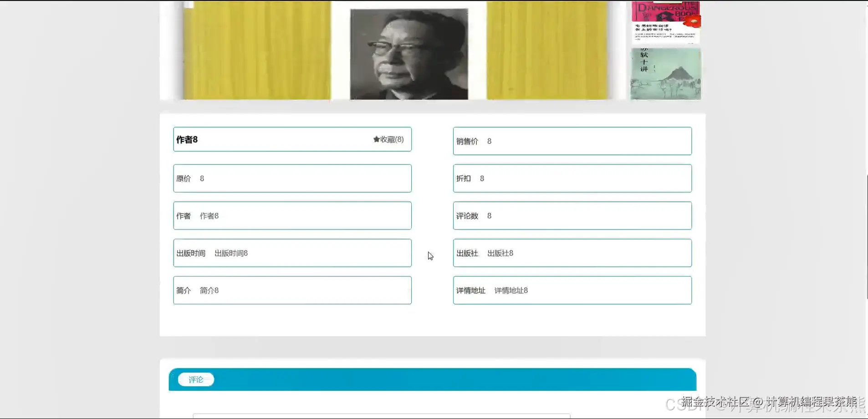Click the 详情地址8 field row
The height and width of the screenshot is (419, 868).
click(x=572, y=291)
